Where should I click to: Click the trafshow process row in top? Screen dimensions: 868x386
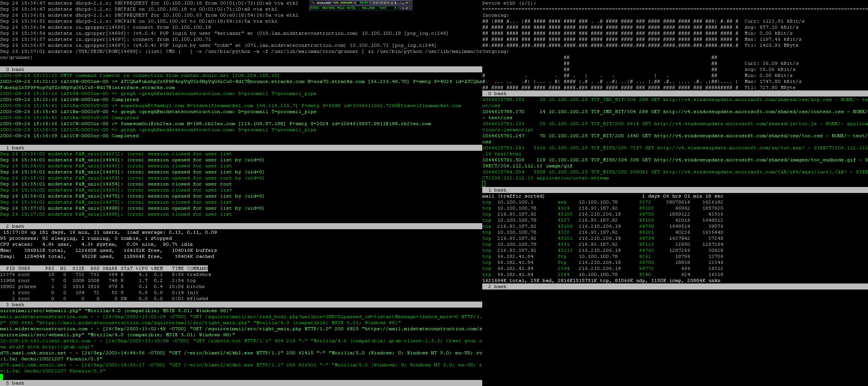pyautogui.click(x=105, y=274)
